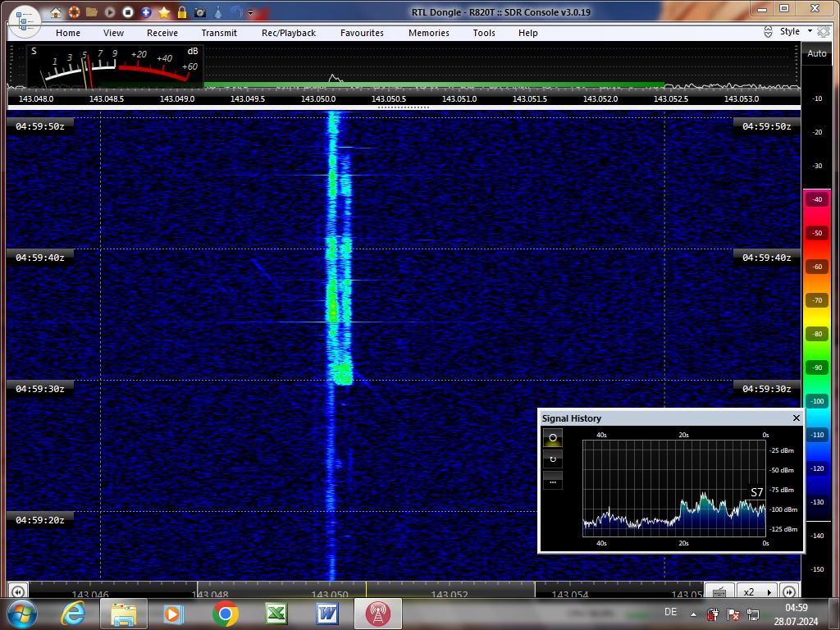The image size is (840, 630).
Task: Click the blue flask icon in the quick toolbar
Action: click(x=218, y=11)
